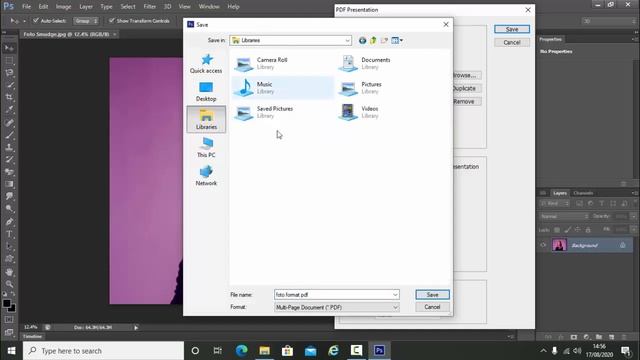Open the Filter menu

[x=149, y=7]
